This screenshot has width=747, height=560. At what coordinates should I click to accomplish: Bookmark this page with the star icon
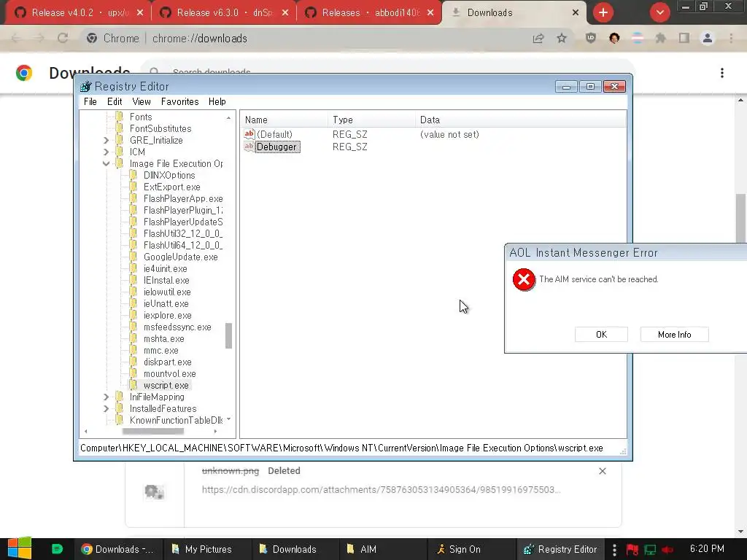[562, 38]
